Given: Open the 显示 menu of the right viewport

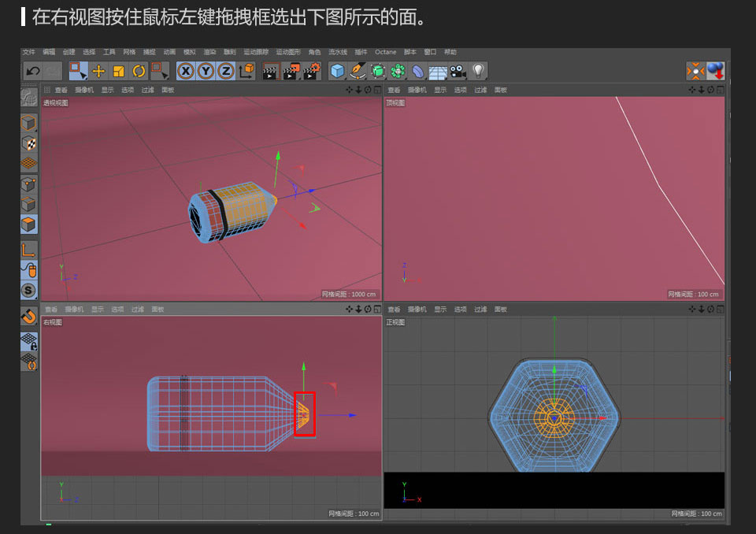Looking at the screenshot, I should tap(98, 309).
